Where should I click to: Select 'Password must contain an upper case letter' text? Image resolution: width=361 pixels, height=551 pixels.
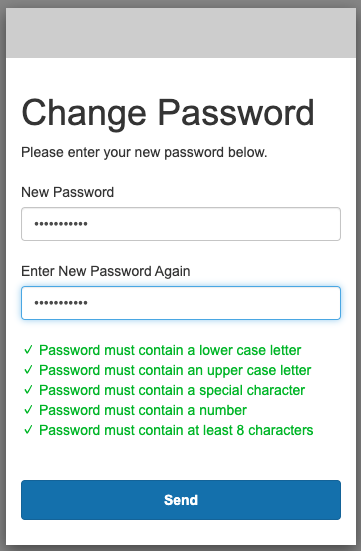coord(175,370)
